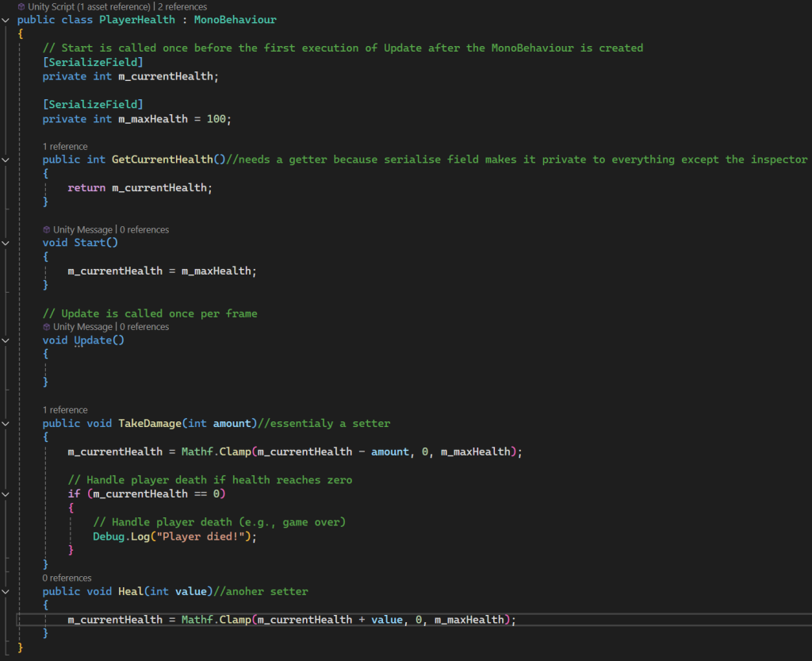The height and width of the screenshot is (661, 812).
Task: Click the 'amount' parameter in TakeDamage signature
Action: click(x=232, y=424)
